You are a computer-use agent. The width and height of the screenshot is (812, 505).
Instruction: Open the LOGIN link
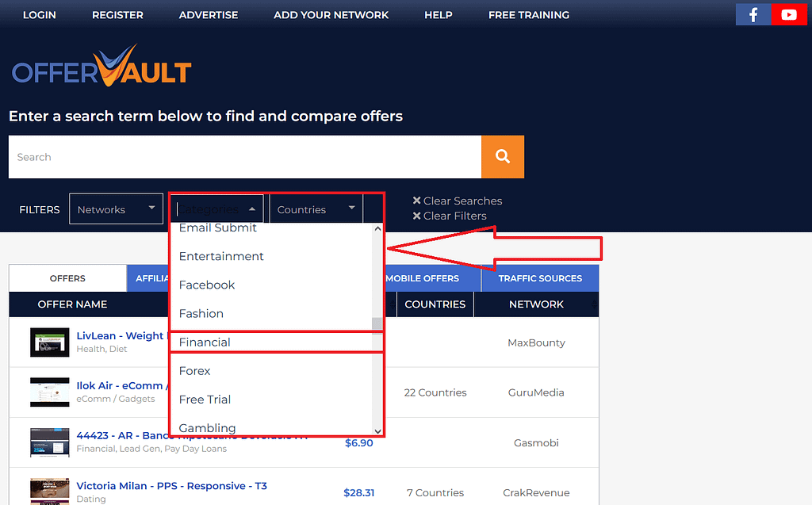pos(40,15)
